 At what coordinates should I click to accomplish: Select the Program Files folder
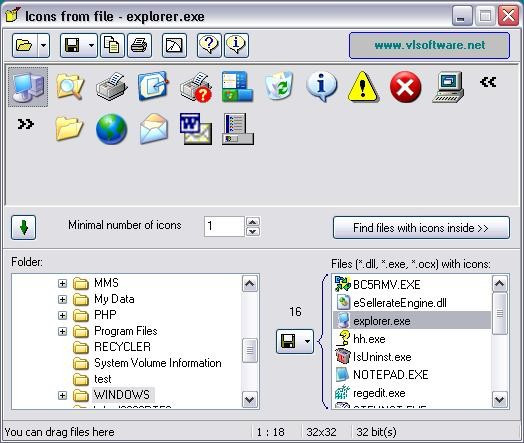[126, 331]
